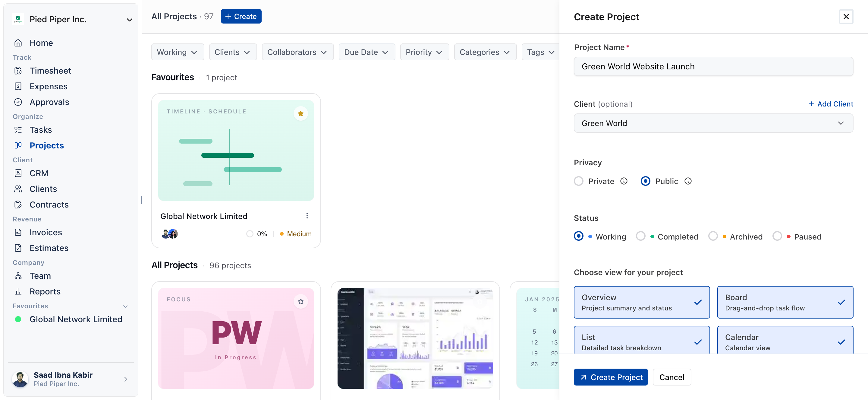The width and height of the screenshot is (868, 400).
Task: Click the Cancel button
Action: click(x=671, y=377)
